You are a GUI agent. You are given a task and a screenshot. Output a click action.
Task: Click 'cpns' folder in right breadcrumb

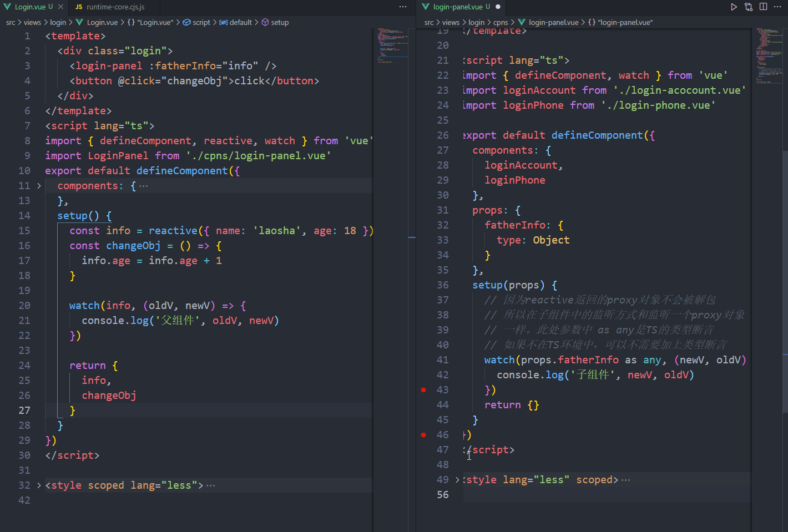pos(501,23)
